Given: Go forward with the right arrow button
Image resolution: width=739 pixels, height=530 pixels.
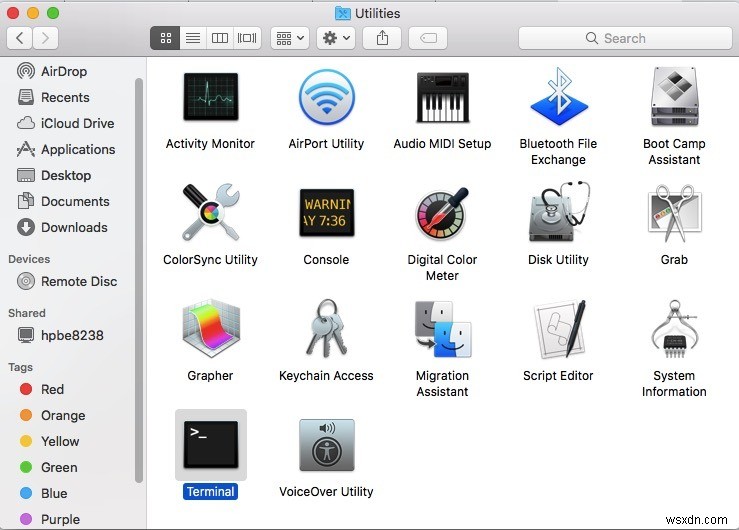Looking at the screenshot, I should tap(45, 38).
